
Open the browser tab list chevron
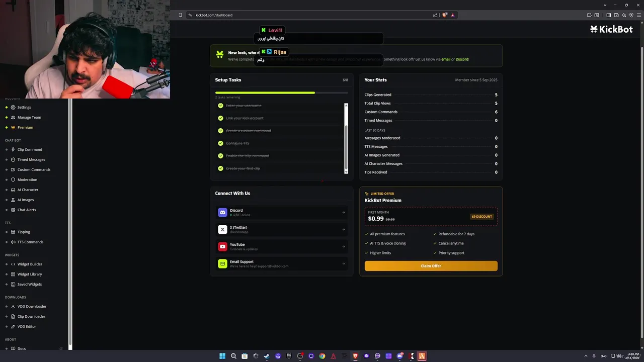coord(604,5)
